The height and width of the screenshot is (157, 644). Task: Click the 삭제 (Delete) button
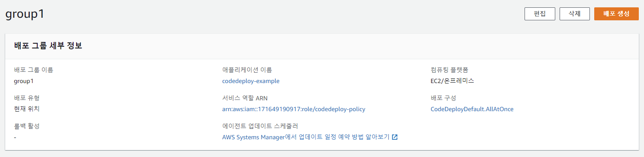pos(575,14)
